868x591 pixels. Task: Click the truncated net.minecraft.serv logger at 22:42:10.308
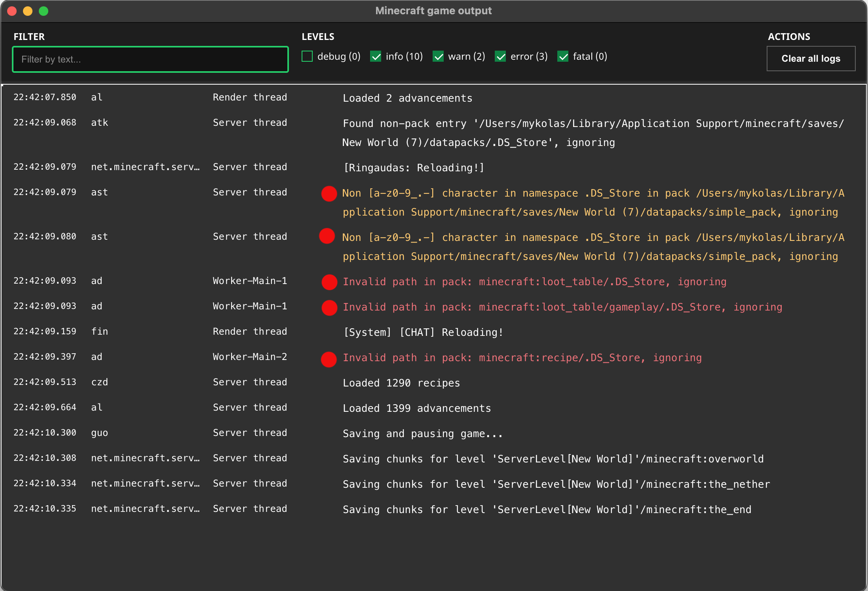pyautogui.click(x=145, y=458)
